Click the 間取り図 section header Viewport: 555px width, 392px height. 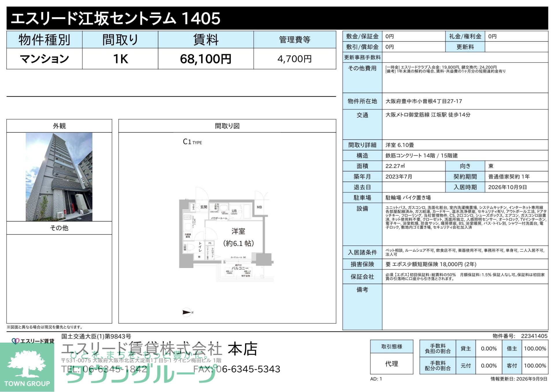(x=227, y=126)
